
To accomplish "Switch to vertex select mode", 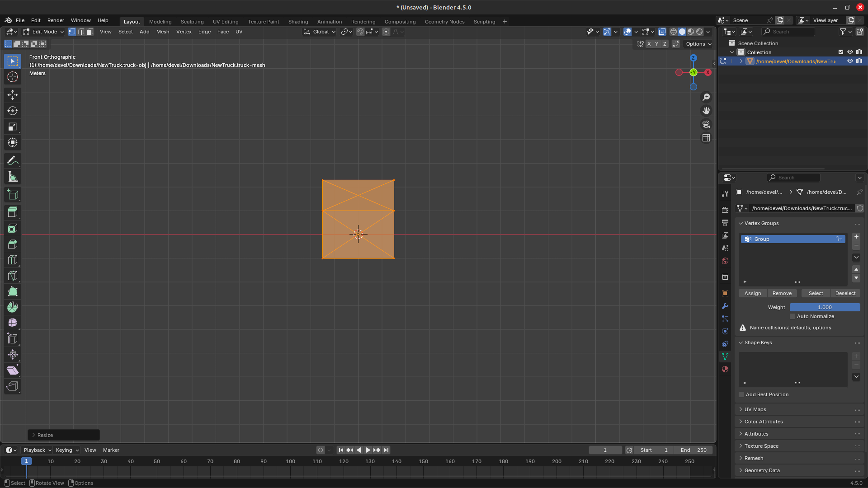I will (x=72, y=32).
